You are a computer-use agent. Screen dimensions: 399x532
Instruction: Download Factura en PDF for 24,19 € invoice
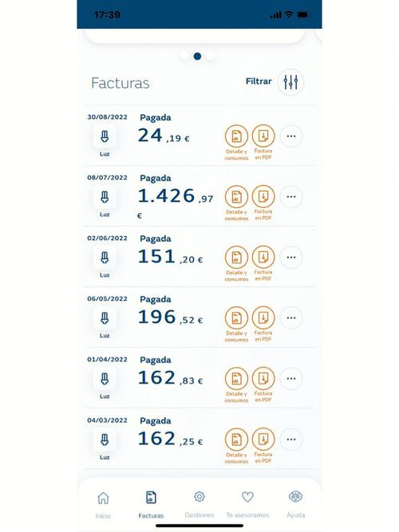pyautogui.click(x=263, y=136)
